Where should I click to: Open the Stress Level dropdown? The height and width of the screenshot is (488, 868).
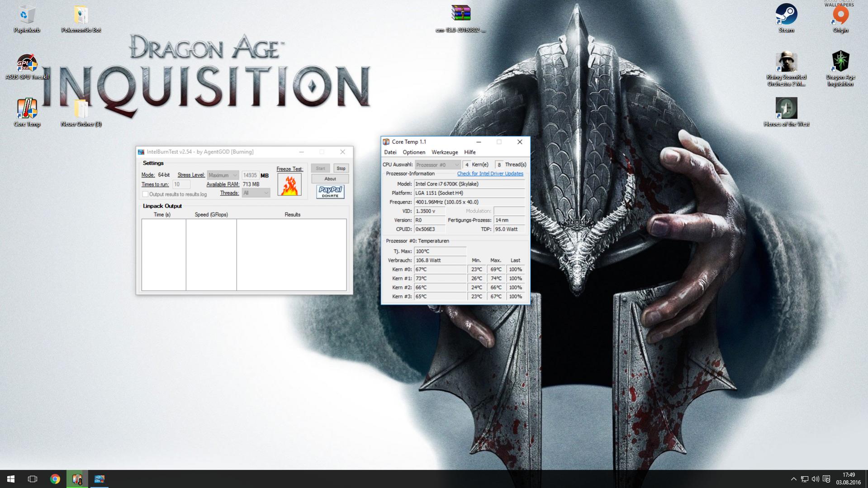pos(223,175)
